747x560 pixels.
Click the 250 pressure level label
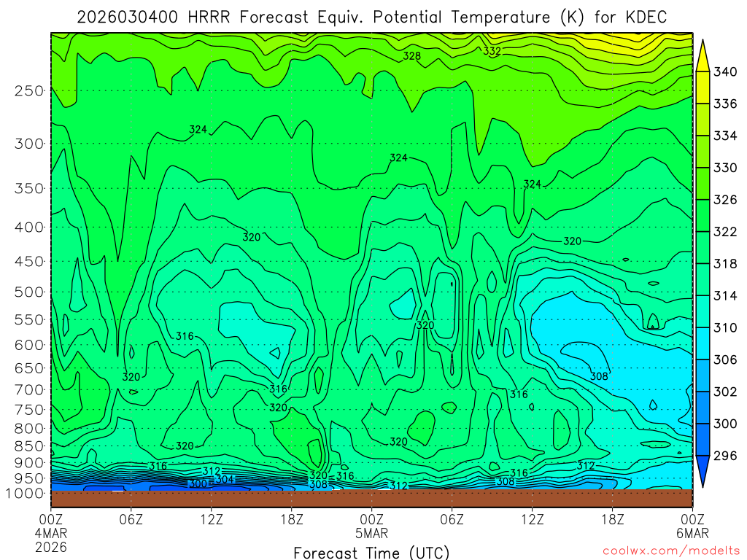pyautogui.click(x=29, y=90)
